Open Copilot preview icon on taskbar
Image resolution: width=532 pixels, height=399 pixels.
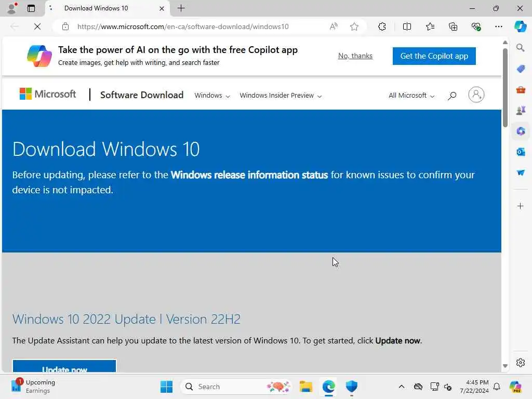[515, 387]
